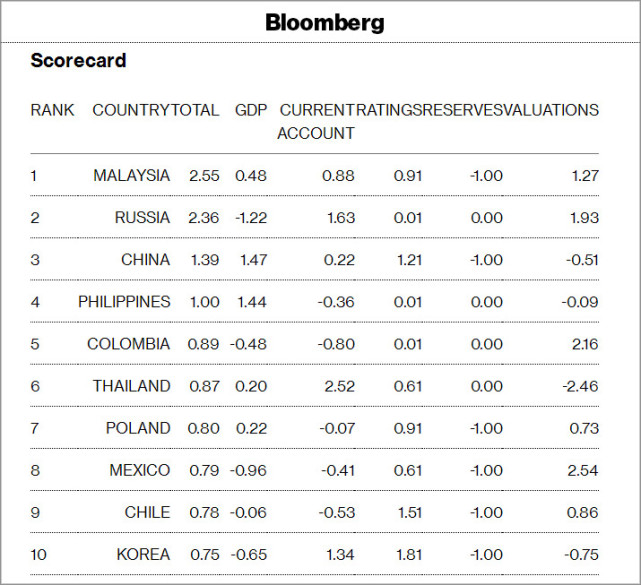Select the MALAYSIA country row
This screenshot has width=641, height=585.
pyautogui.click(x=132, y=176)
